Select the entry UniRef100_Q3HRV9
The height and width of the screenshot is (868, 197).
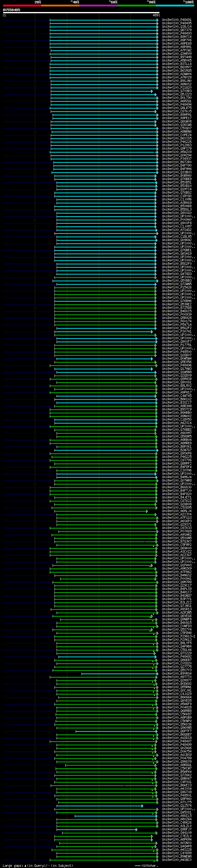click(x=176, y=54)
